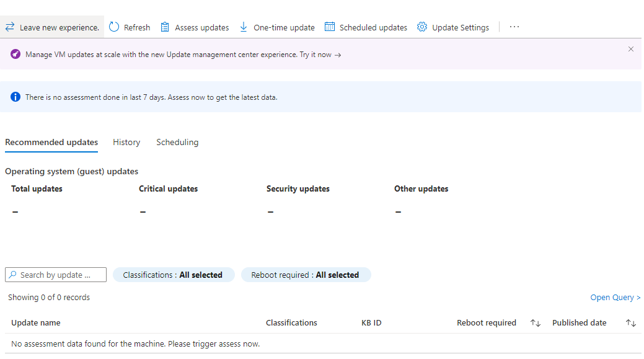Select the Recommended updates tab
Viewport: 644px width, 359px height.
[x=51, y=142]
